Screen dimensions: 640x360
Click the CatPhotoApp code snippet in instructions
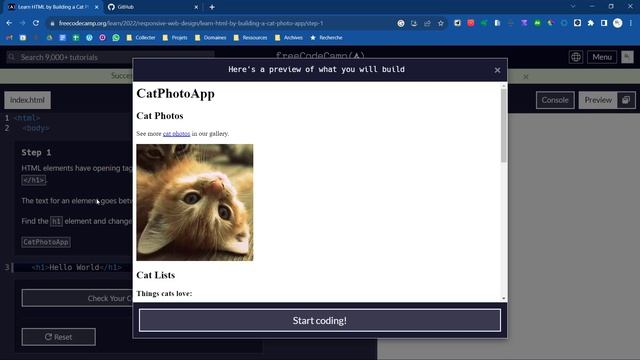point(46,242)
